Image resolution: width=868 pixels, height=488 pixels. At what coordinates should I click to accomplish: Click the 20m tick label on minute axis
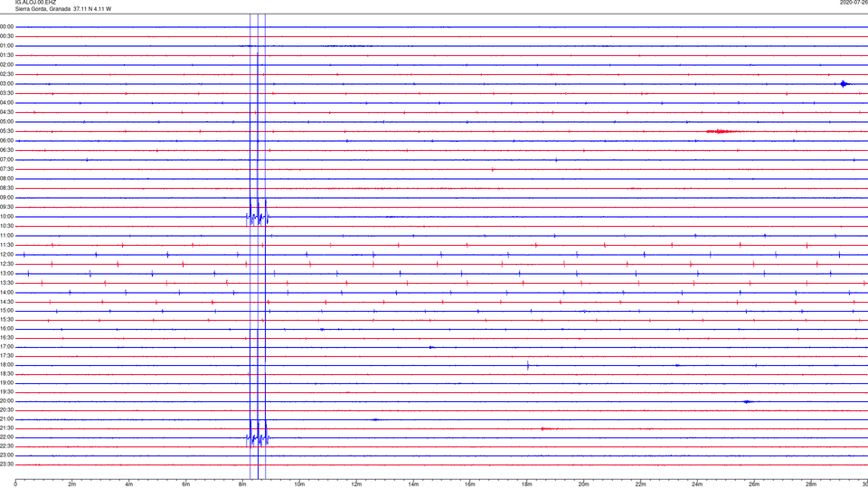(584, 484)
